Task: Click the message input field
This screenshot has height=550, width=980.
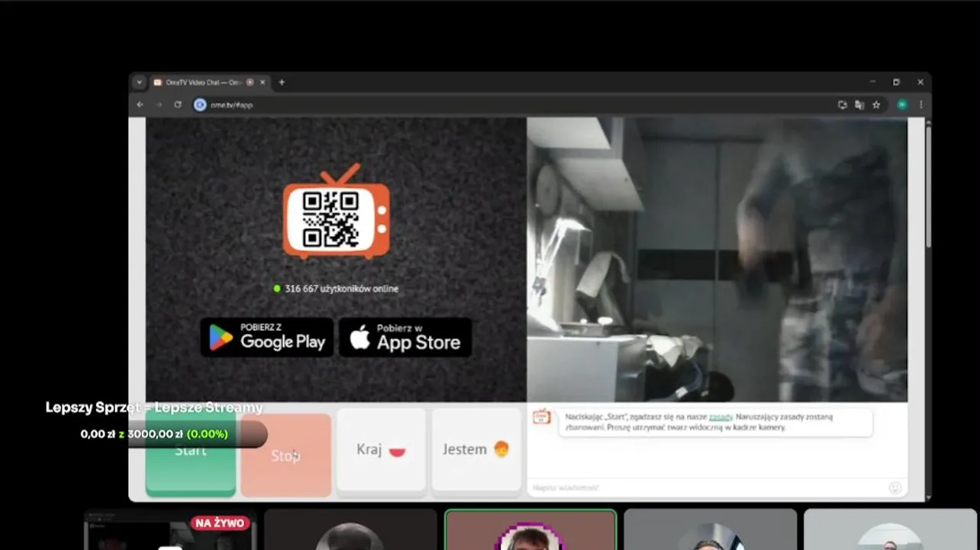Action: 706,487
